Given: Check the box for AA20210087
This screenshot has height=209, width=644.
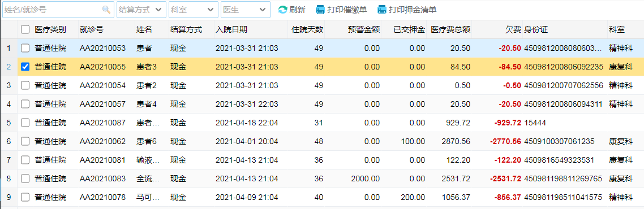Looking at the screenshot, I should pyautogui.click(x=25, y=123).
